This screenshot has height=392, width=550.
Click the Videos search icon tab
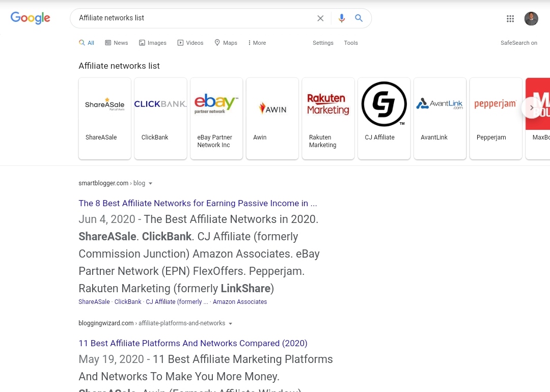tap(180, 43)
